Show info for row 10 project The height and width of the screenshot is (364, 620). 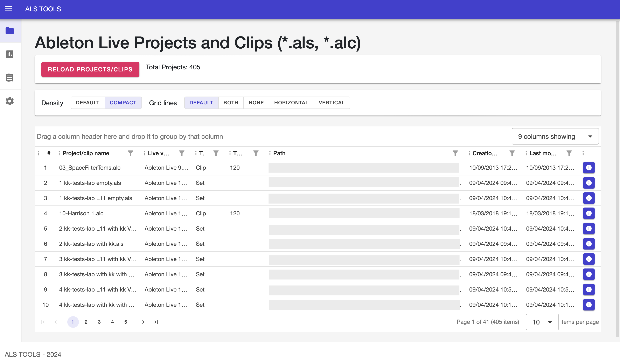(589, 305)
